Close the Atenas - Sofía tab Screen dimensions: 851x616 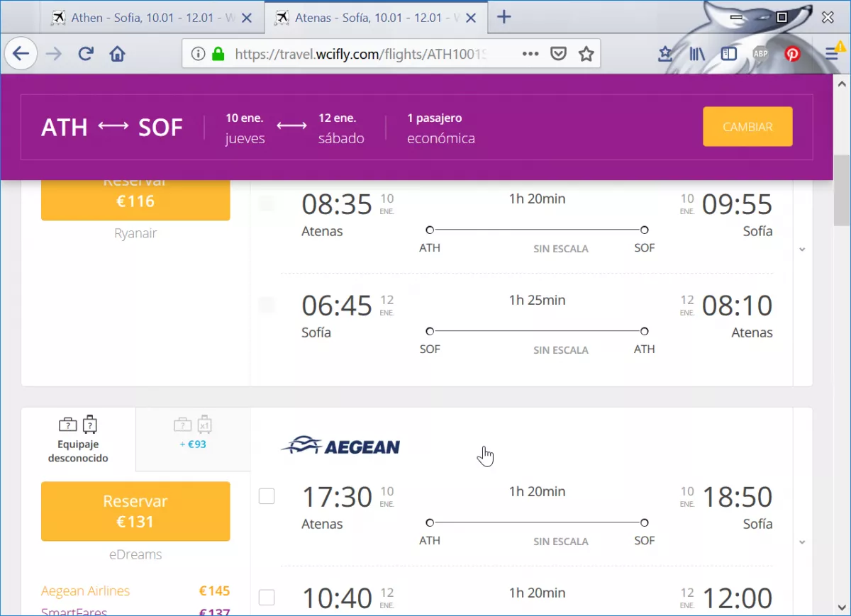click(471, 18)
